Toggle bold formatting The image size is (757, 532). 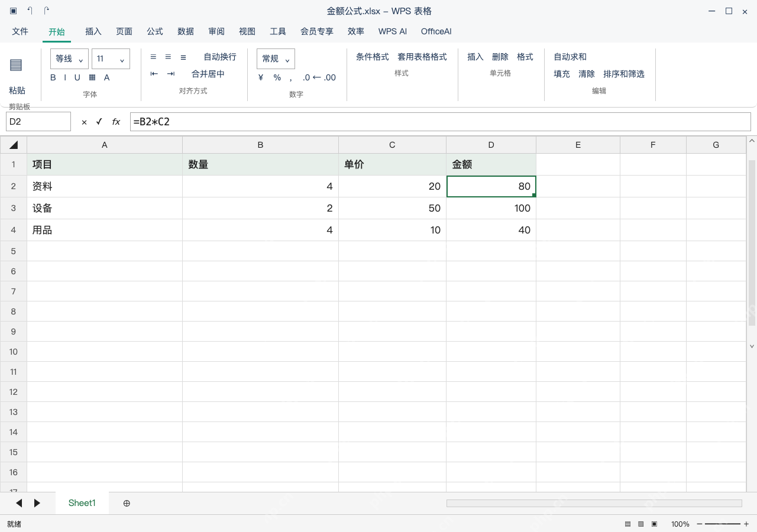click(x=53, y=77)
